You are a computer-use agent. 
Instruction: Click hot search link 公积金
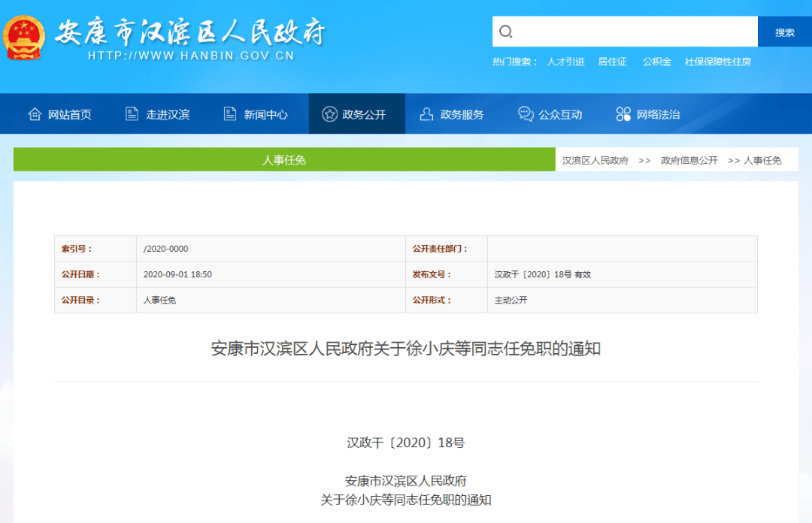656,62
